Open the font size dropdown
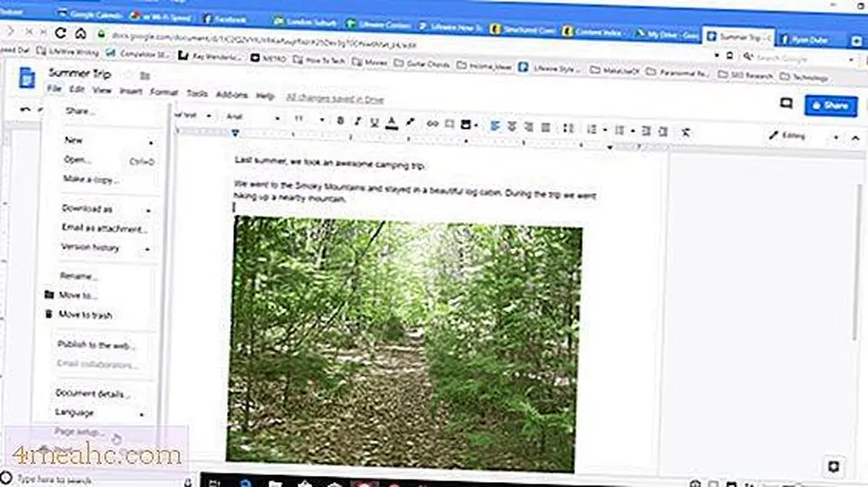Viewport: 868px width, 487px height. 309,120
